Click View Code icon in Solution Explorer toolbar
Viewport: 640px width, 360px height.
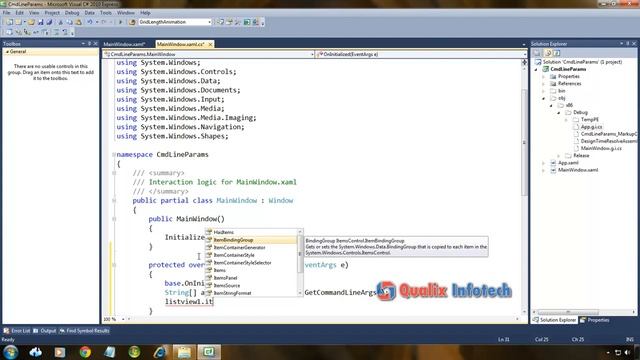[x=557, y=53]
